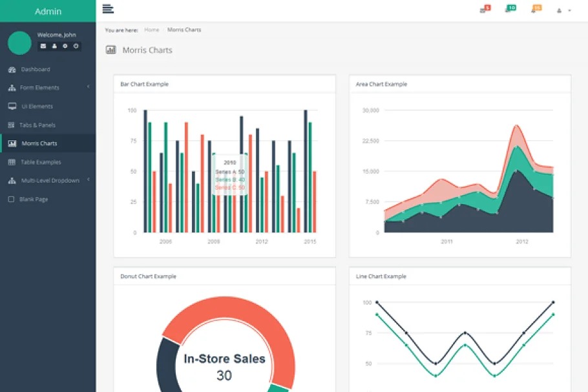Open Tabs & Panels page

tap(37, 125)
